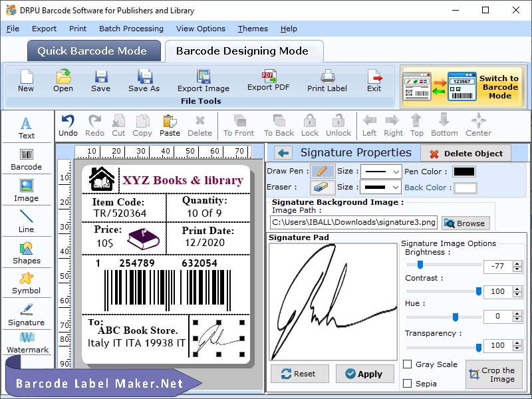This screenshot has width=532, height=399.
Task: Click the Unlock icon
Action: pyautogui.click(x=338, y=126)
